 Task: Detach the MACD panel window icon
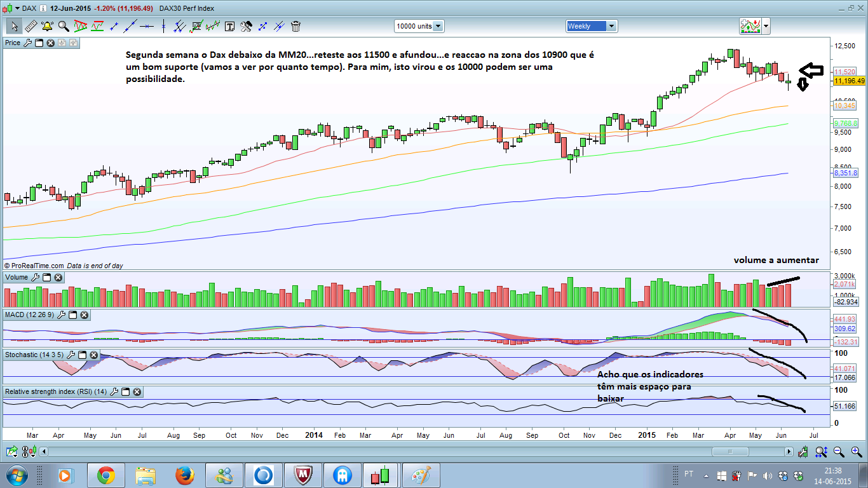tap(72, 315)
